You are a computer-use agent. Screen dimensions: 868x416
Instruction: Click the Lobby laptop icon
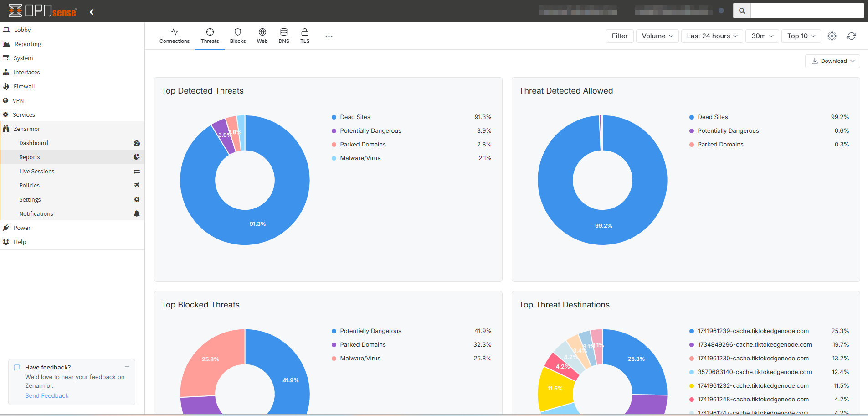pyautogui.click(x=6, y=30)
